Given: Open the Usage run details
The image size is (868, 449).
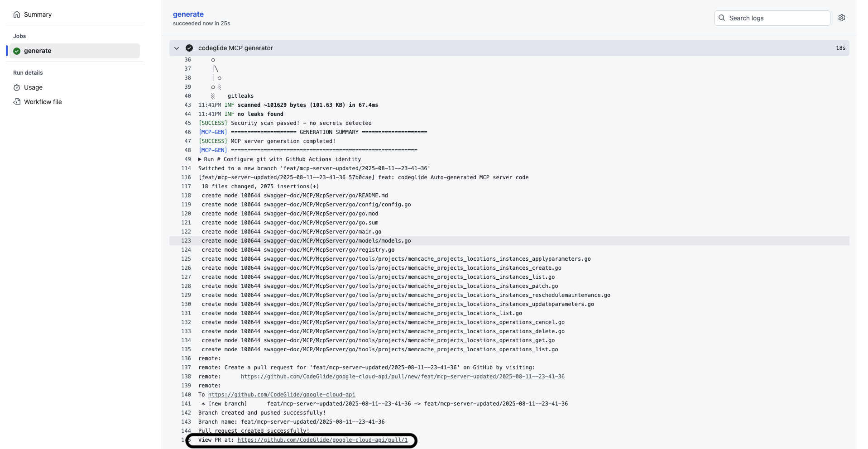Looking at the screenshot, I should click(75, 87).
